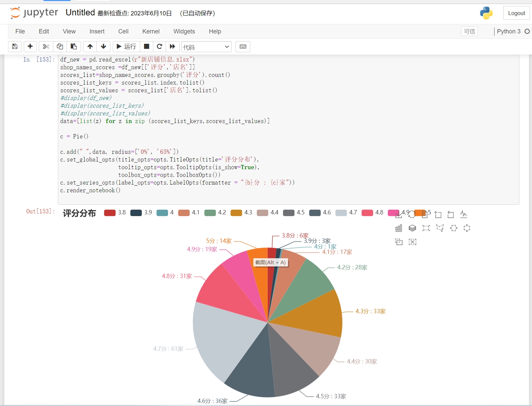Click the 评分分布 chart title
This screenshot has height=406, width=532.
coord(79,213)
